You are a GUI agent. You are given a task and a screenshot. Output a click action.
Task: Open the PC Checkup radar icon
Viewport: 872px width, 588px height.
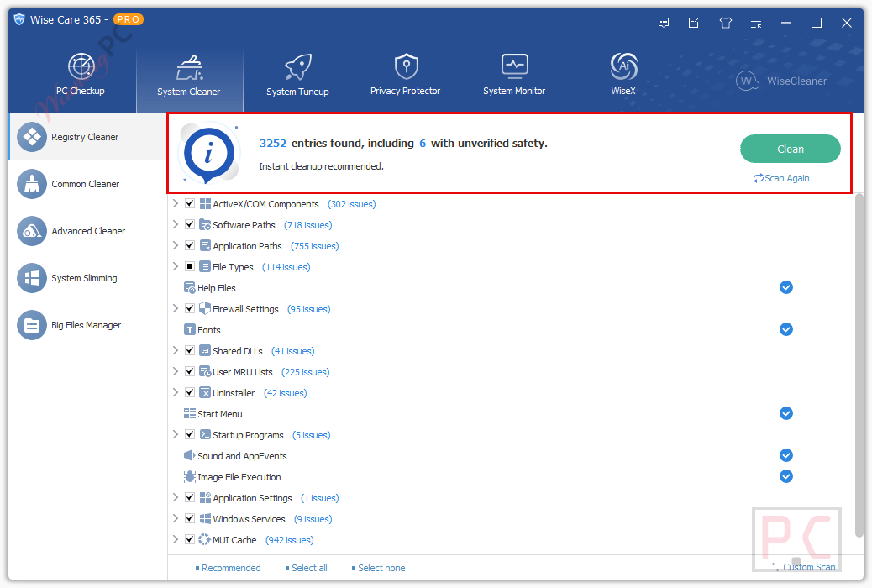point(81,66)
